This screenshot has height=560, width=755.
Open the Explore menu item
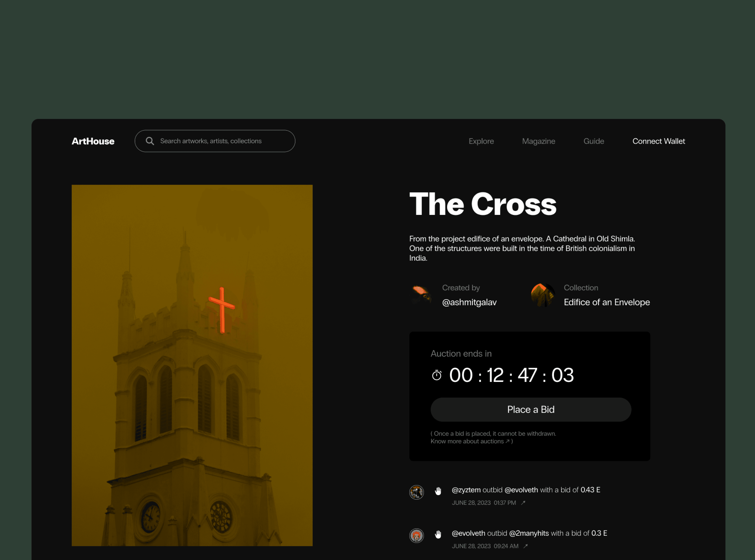pyautogui.click(x=481, y=141)
